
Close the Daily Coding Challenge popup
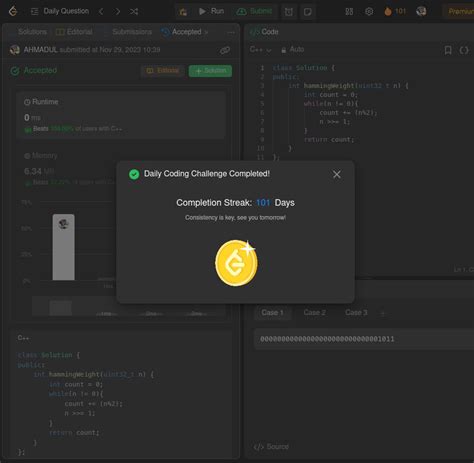(337, 174)
